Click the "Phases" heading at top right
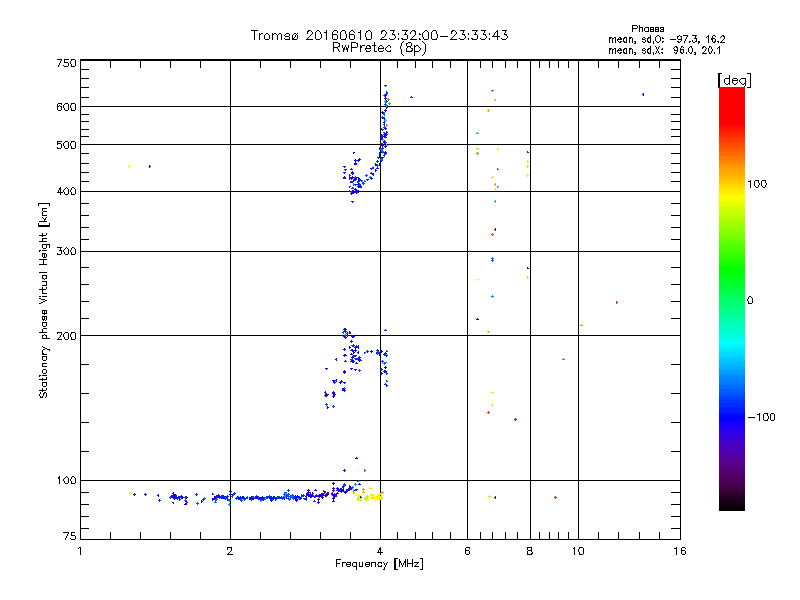800x600 pixels. [x=647, y=29]
